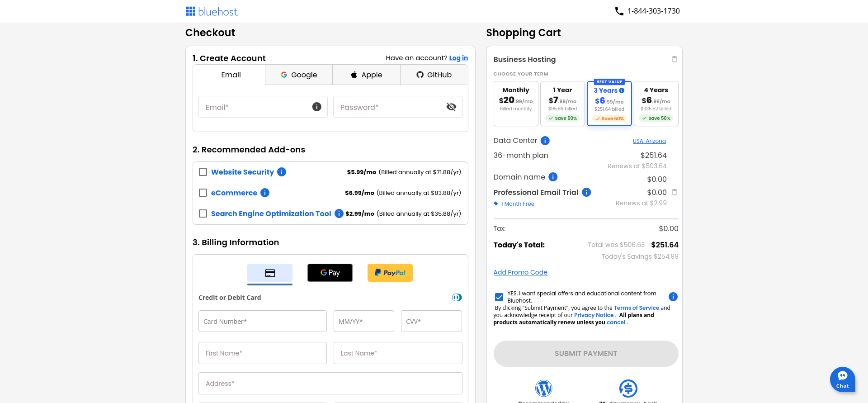Select the Email sign-up tab
Screen dimensions: 868x403
[230, 75]
